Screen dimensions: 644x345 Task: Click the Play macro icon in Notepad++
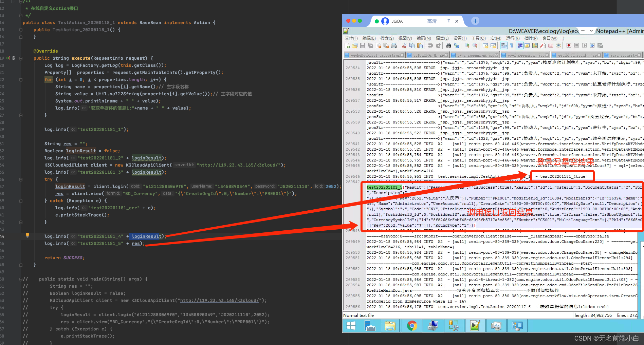pos(584,45)
